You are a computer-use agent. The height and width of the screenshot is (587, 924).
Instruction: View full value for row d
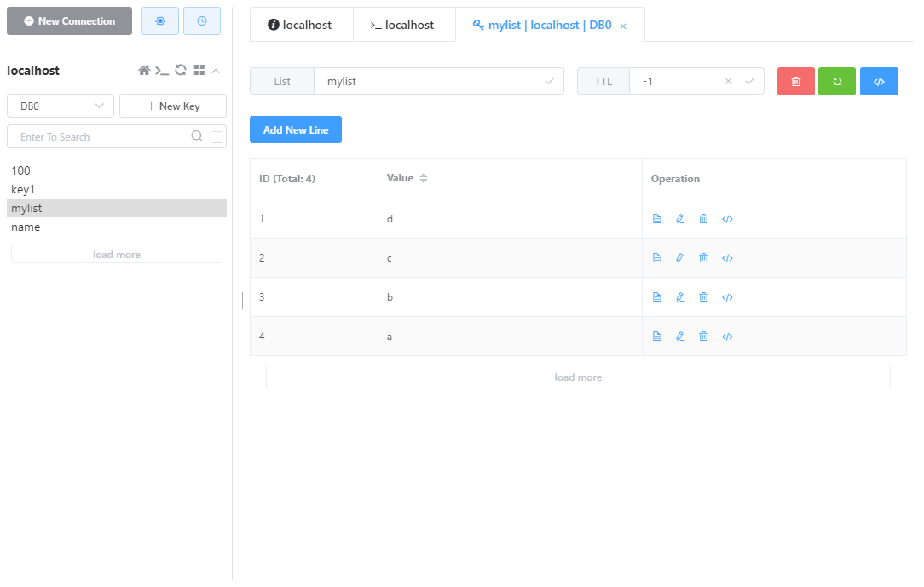pos(657,219)
